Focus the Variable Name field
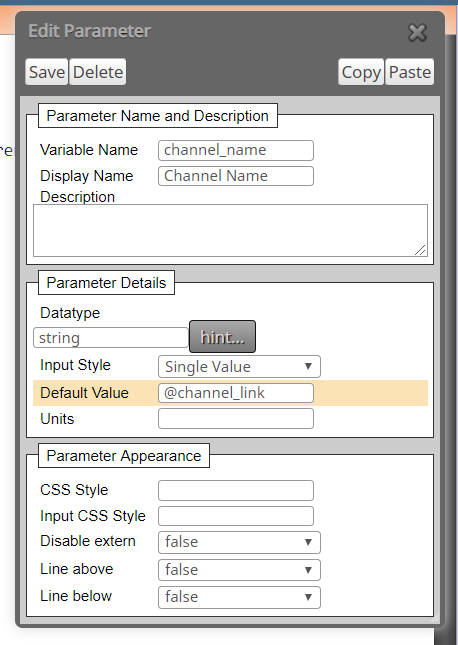This screenshot has width=458, height=645. pyautogui.click(x=236, y=151)
